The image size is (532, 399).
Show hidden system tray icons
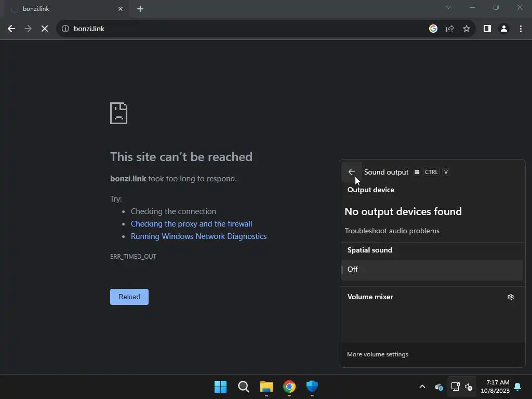point(422,387)
